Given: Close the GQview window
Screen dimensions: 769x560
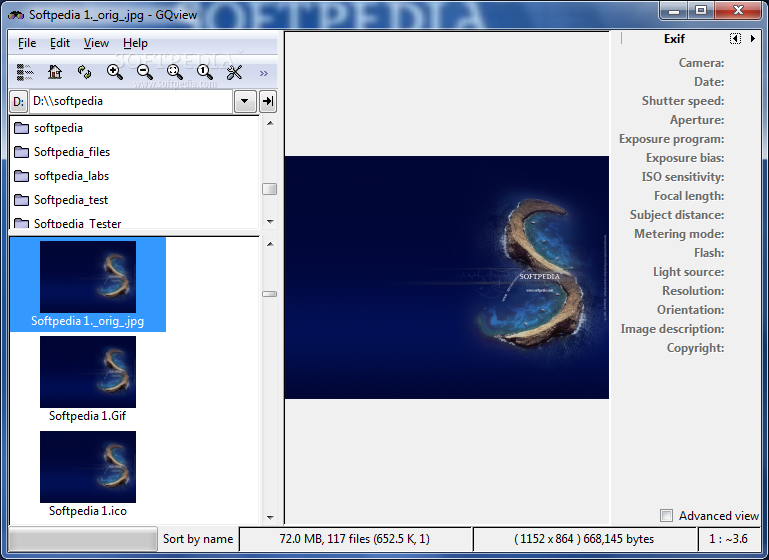Looking at the screenshot, I should (x=739, y=11).
